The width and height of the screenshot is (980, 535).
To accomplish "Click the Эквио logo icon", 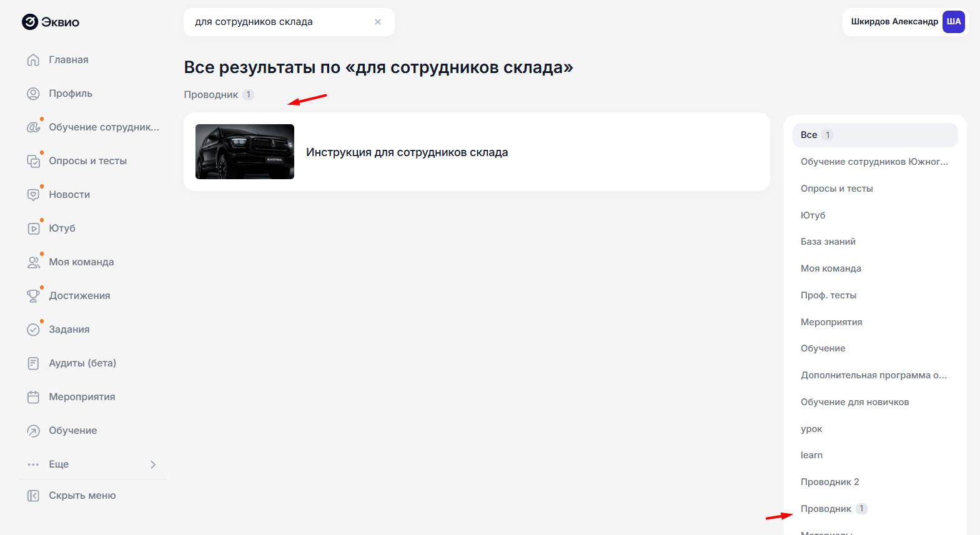I will pyautogui.click(x=30, y=22).
